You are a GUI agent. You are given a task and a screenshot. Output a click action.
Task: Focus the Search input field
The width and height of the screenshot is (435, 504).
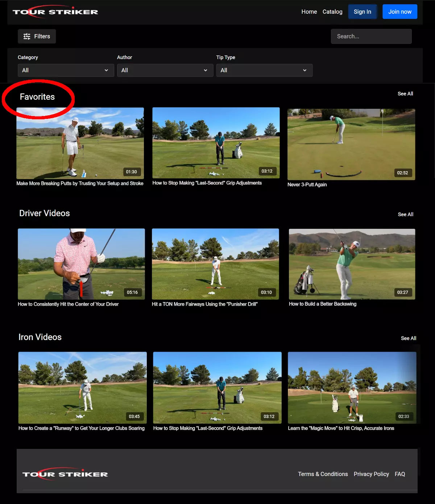tap(371, 36)
